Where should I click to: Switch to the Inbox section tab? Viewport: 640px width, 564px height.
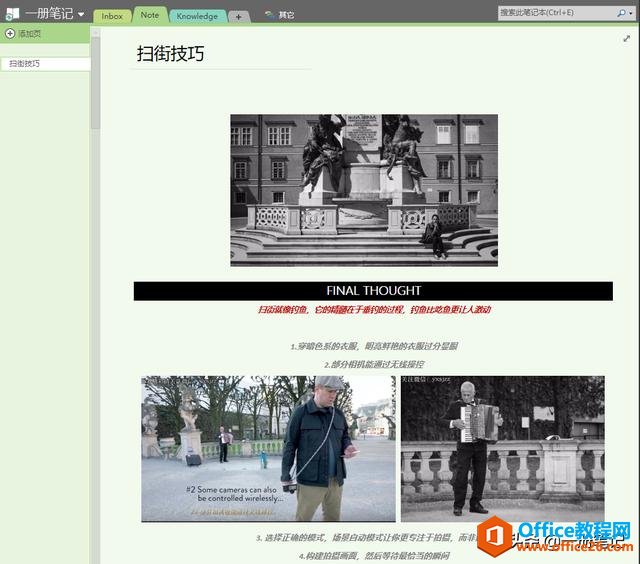[112, 16]
